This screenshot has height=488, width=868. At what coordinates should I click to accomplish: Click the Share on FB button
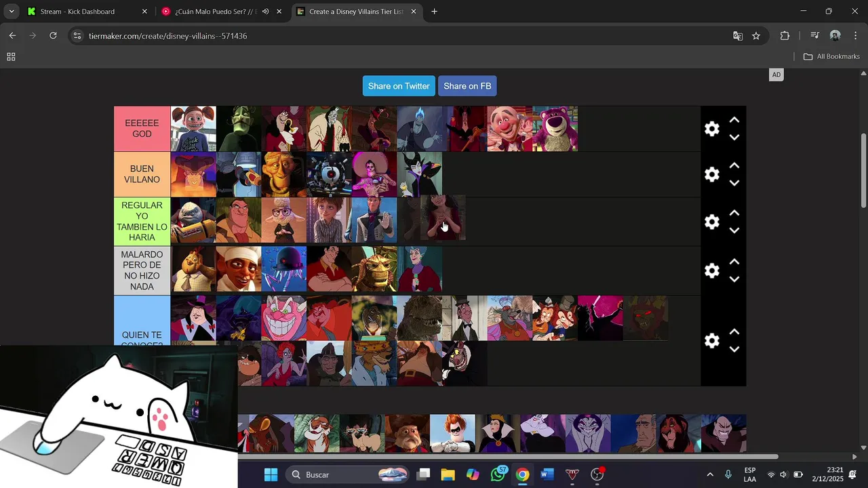click(467, 86)
